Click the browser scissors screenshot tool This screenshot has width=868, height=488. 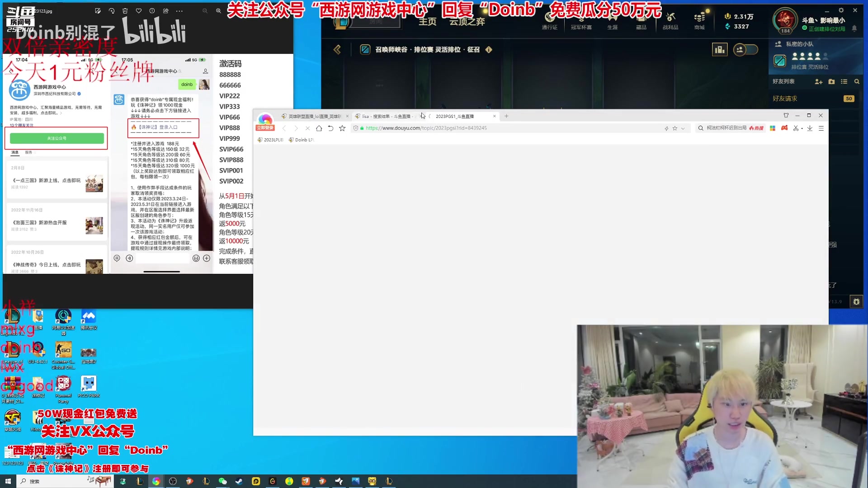(x=796, y=128)
